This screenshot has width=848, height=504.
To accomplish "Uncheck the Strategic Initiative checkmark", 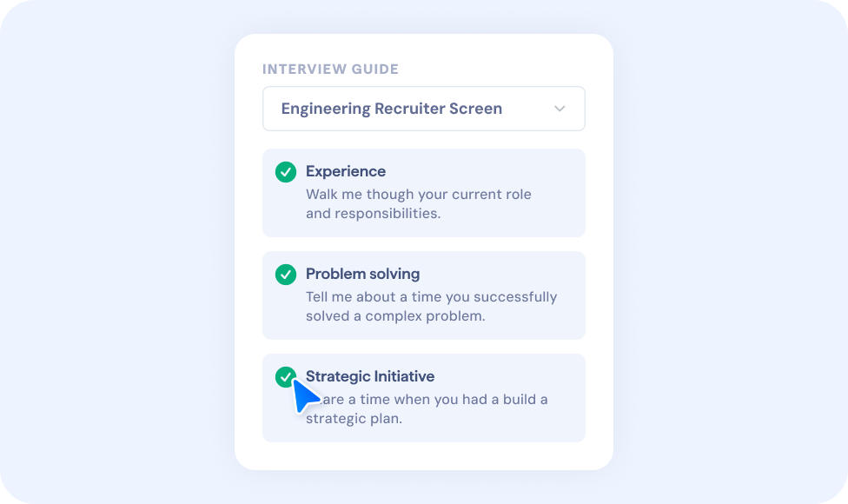I will coord(284,376).
